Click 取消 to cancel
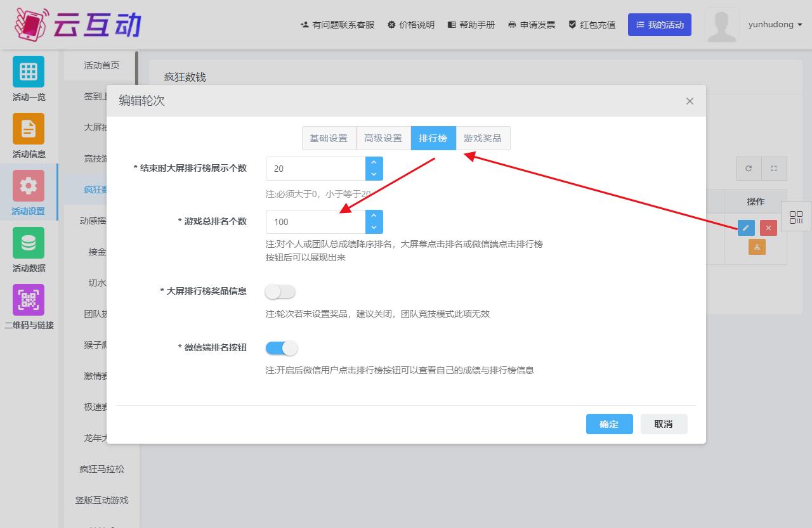 (664, 424)
